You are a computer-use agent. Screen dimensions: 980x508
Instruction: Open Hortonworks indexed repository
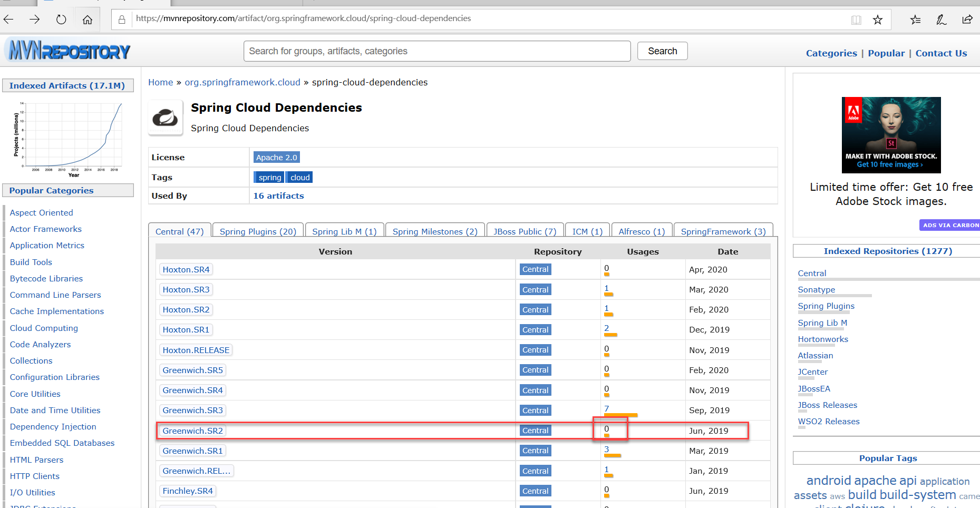823,339
